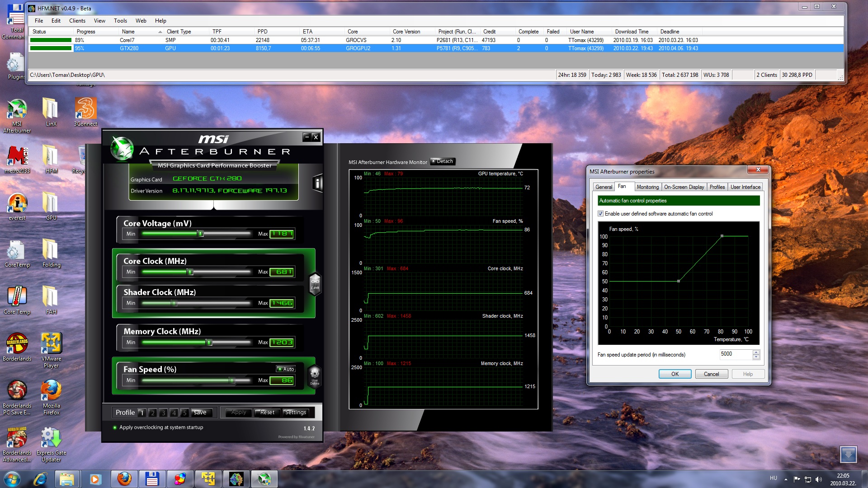Viewport: 868px width, 488px height.
Task: Open Clients menu in HFM.NET
Action: coord(77,21)
